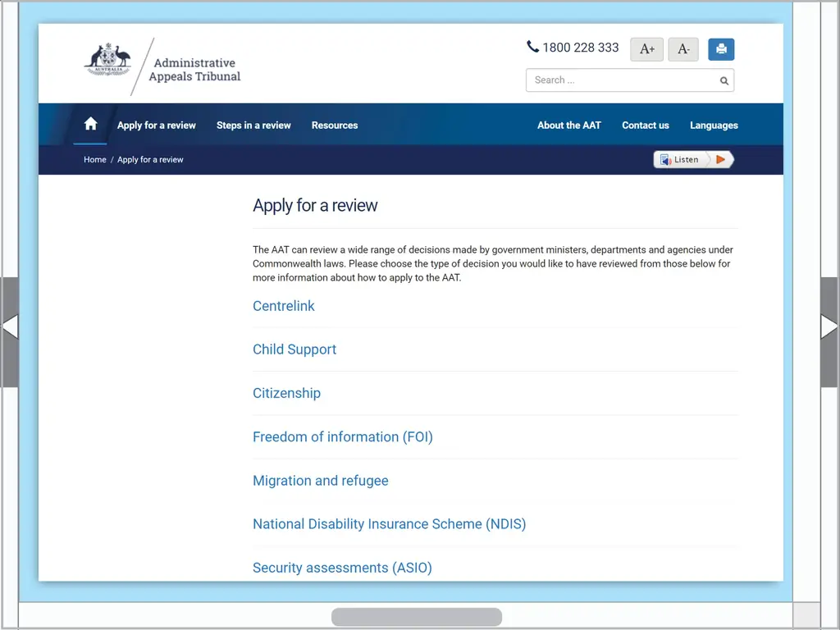Click the left arrow to go previous
This screenshot has height=630, width=840.
[x=9, y=327]
